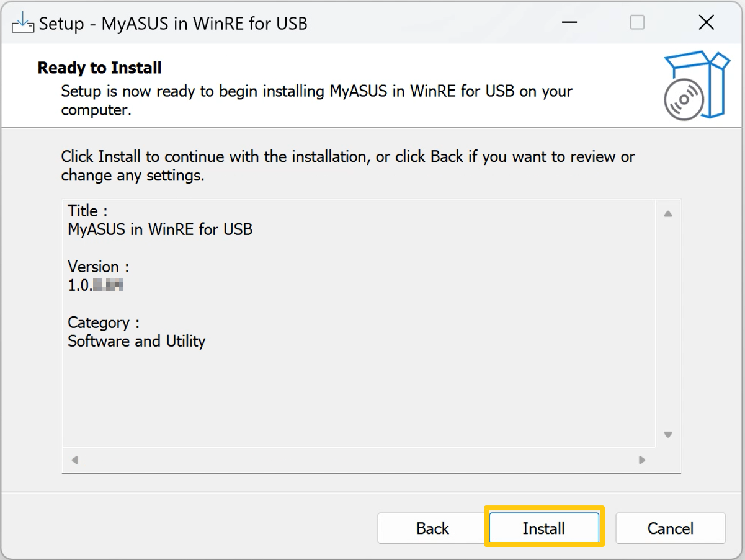Click the horizontal scrollbar left arrow
745x560 pixels.
click(74, 460)
